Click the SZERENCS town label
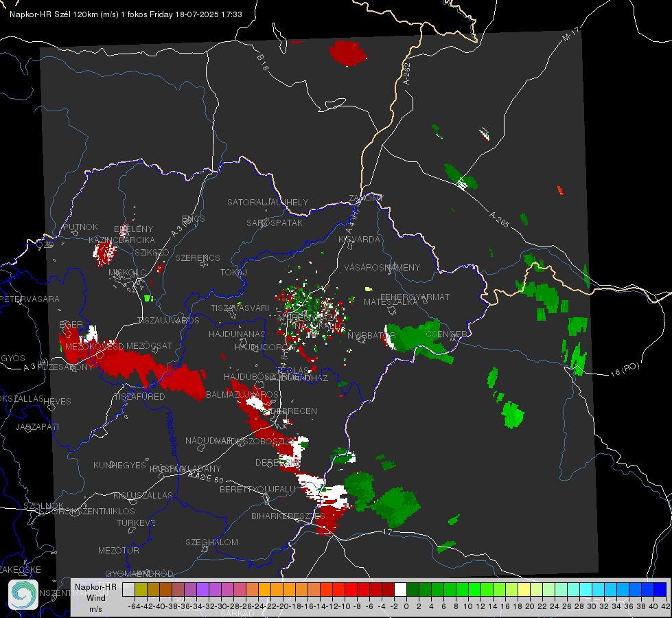This screenshot has height=618, width=672. click(198, 257)
